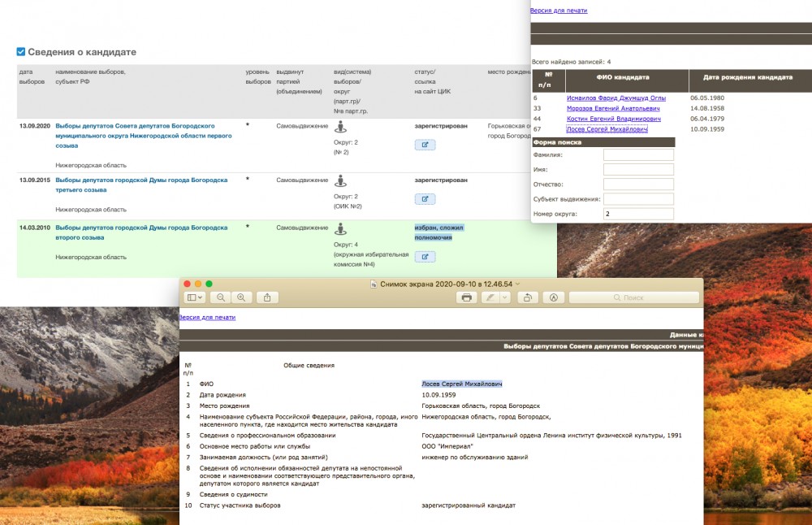This screenshot has height=525, width=812.
Task: Rotate the image with the rotate icon
Action: [x=527, y=298]
